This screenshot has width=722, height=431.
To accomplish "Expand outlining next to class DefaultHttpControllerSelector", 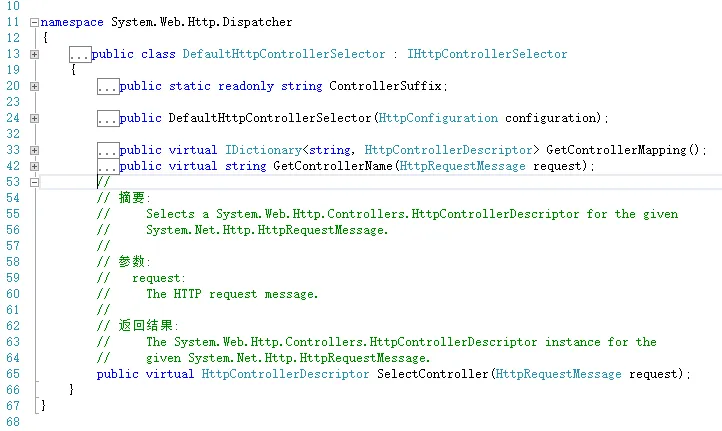I will click(35, 54).
